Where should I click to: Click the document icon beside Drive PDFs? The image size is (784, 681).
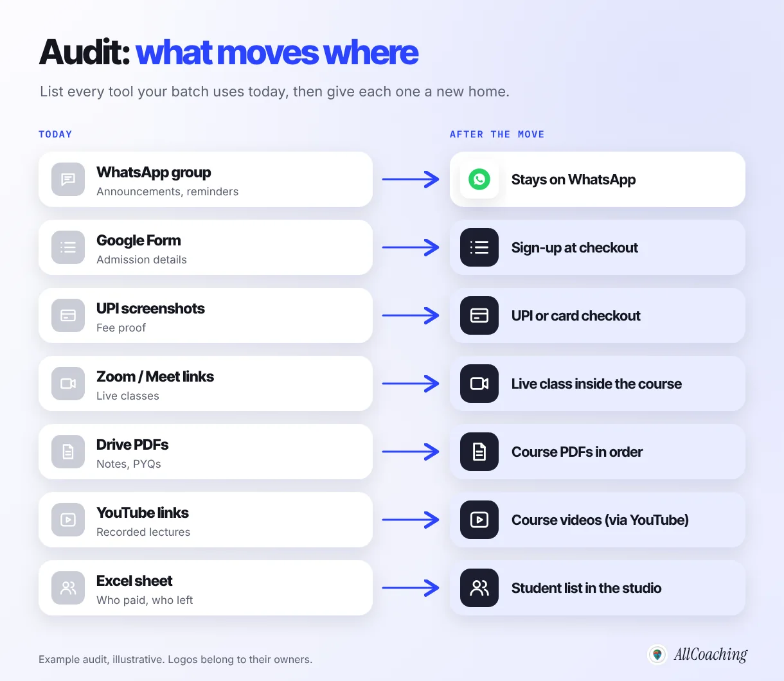(68, 452)
